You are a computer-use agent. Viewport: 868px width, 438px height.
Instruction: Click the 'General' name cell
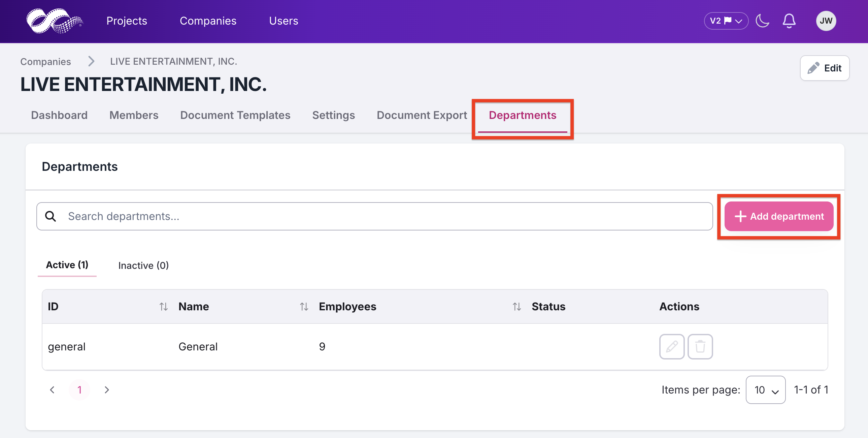click(x=198, y=347)
